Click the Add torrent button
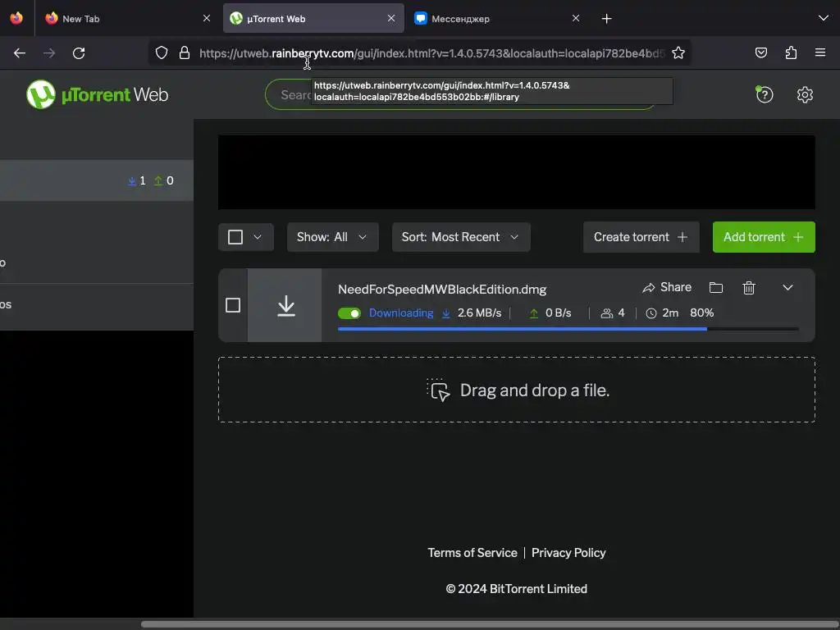 pyautogui.click(x=764, y=237)
